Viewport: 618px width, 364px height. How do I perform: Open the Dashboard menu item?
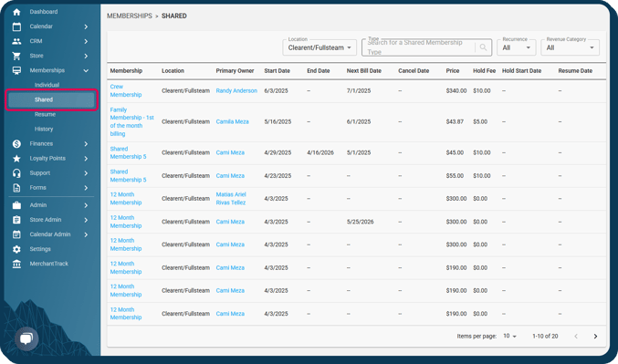coord(43,12)
